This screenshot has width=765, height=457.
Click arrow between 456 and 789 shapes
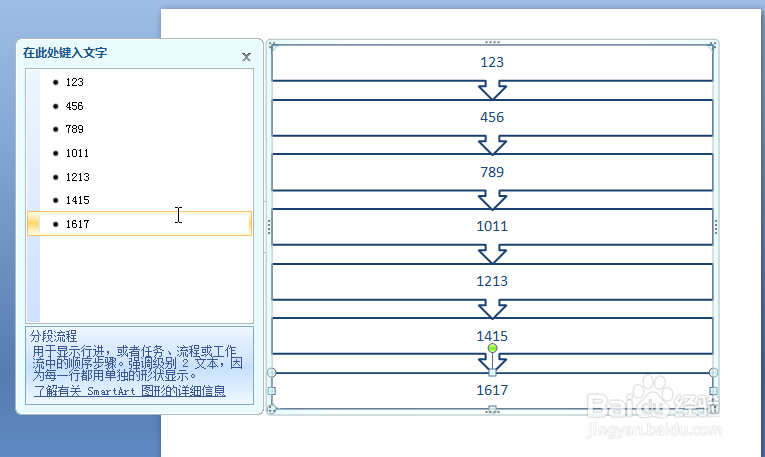point(492,145)
